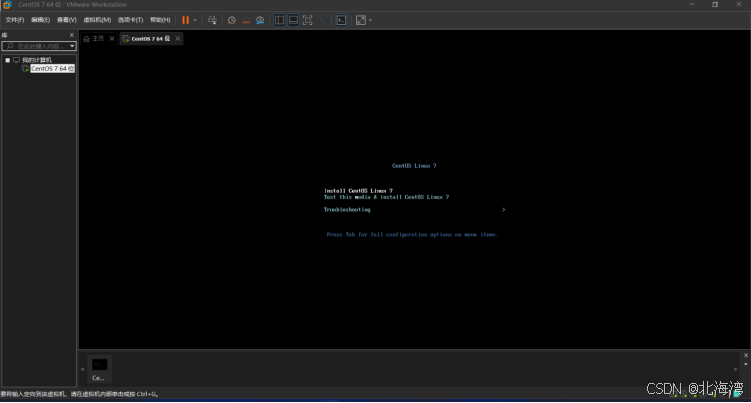Screen dimensions: 751x403
Task: Take a snapshot of the virtual machine
Action: coord(232,20)
